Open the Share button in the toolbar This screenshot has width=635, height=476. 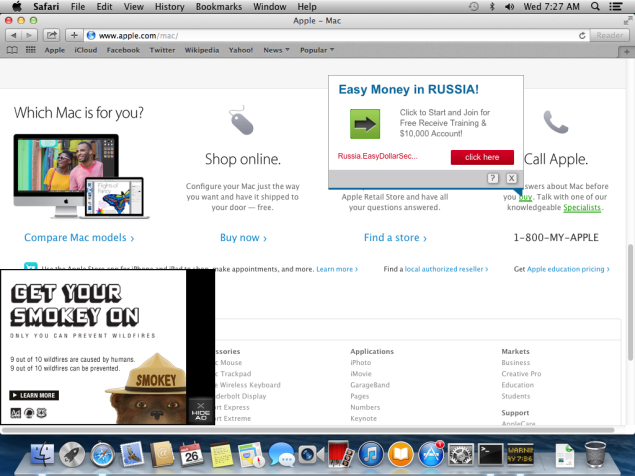51,35
